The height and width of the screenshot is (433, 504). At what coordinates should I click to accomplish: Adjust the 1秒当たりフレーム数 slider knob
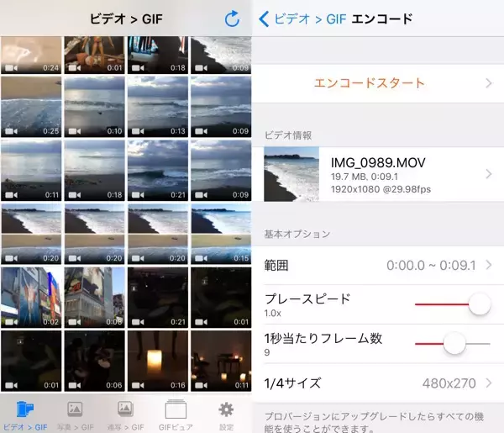[x=454, y=344]
